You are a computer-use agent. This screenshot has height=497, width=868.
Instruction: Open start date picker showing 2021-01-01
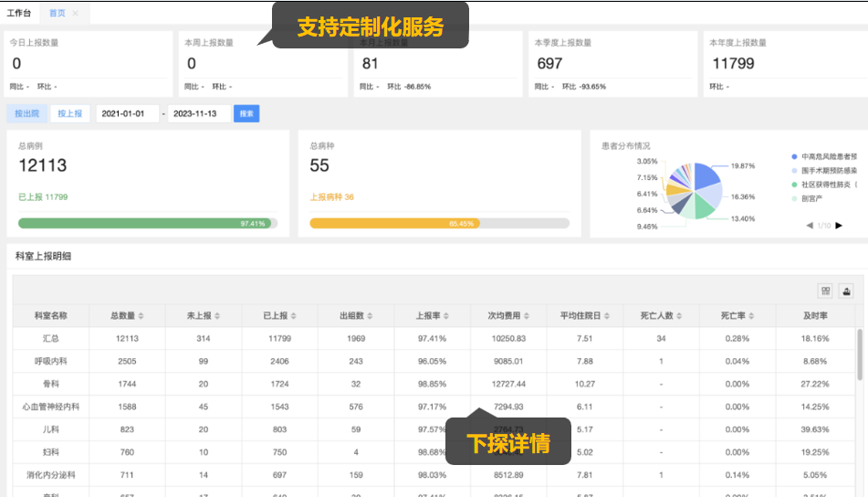pyautogui.click(x=126, y=113)
